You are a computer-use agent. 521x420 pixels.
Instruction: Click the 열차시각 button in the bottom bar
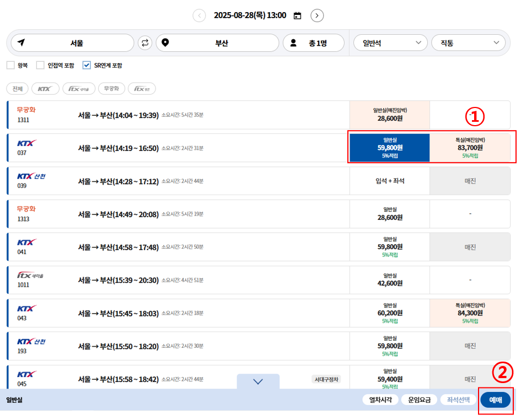tap(380, 400)
